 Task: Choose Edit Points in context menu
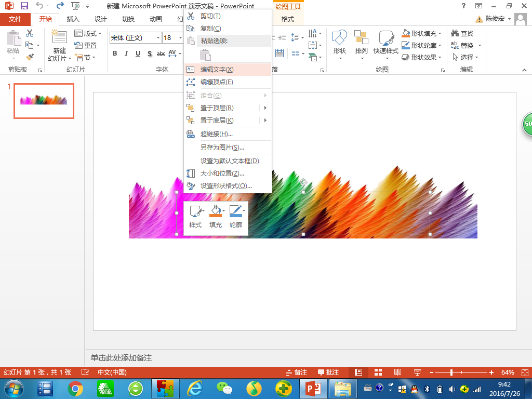tap(228, 82)
